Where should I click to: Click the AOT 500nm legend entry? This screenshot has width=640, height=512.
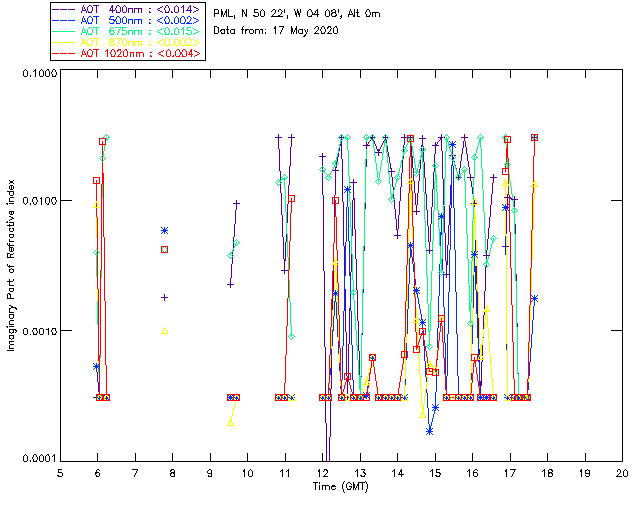point(127,20)
